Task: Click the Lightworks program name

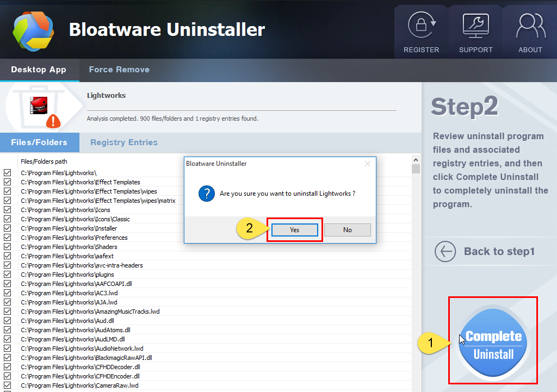Action: tap(106, 96)
